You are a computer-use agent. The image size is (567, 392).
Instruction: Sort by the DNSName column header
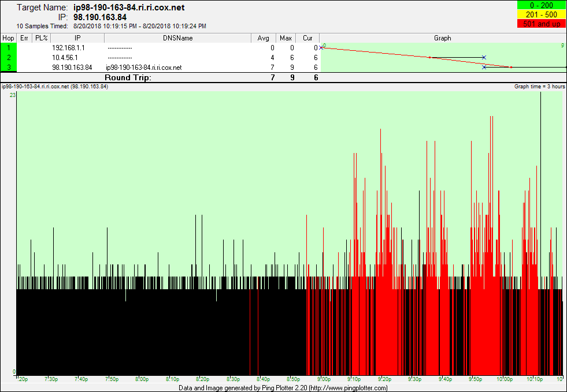pyautogui.click(x=178, y=38)
